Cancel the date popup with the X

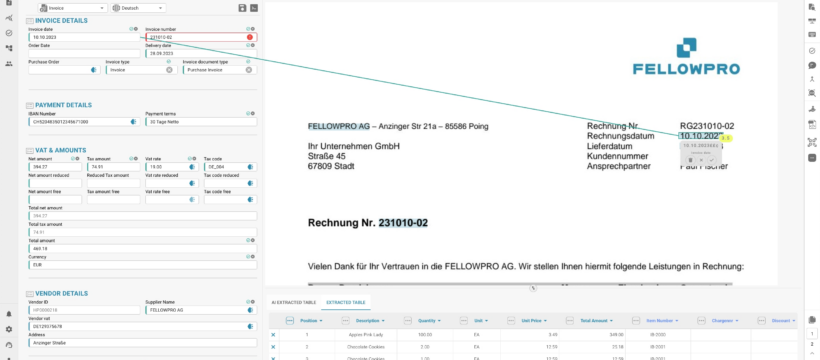(701, 160)
